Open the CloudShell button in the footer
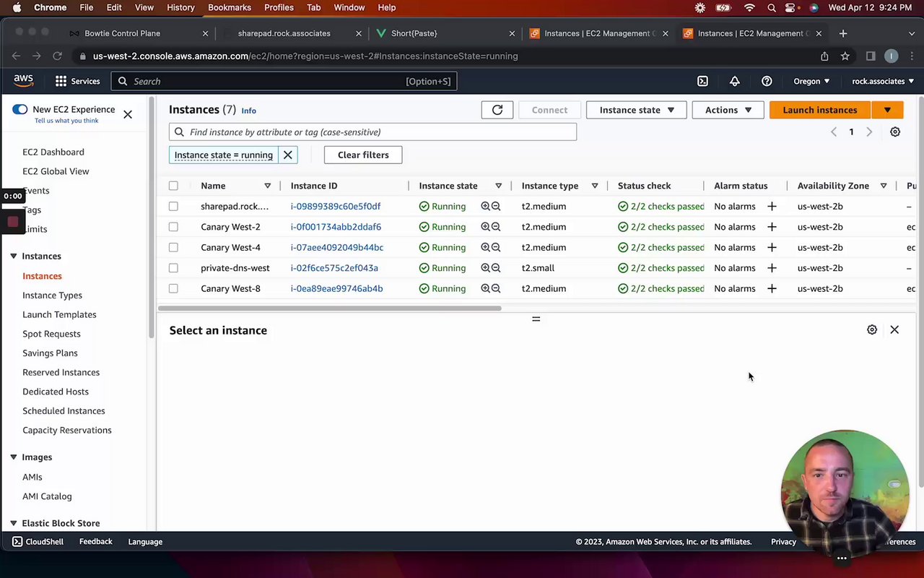Viewport: 924px width, 578px height. coord(38,542)
